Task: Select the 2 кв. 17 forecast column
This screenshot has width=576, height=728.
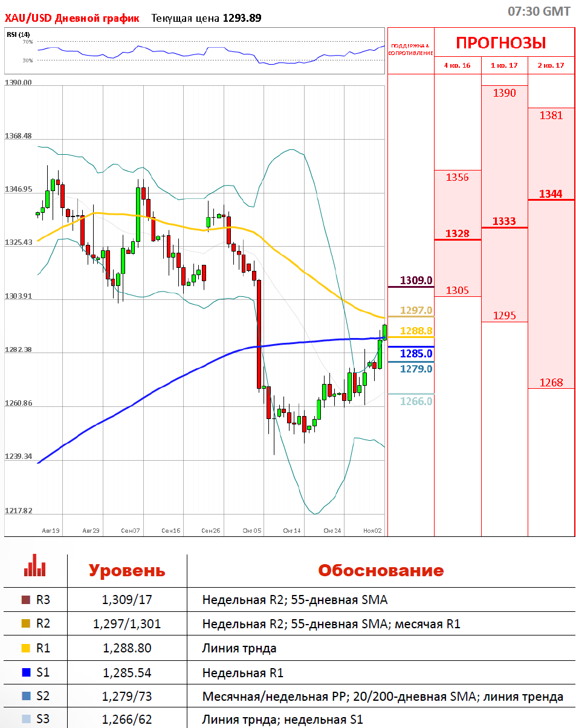Action: (x=551, y=65)
